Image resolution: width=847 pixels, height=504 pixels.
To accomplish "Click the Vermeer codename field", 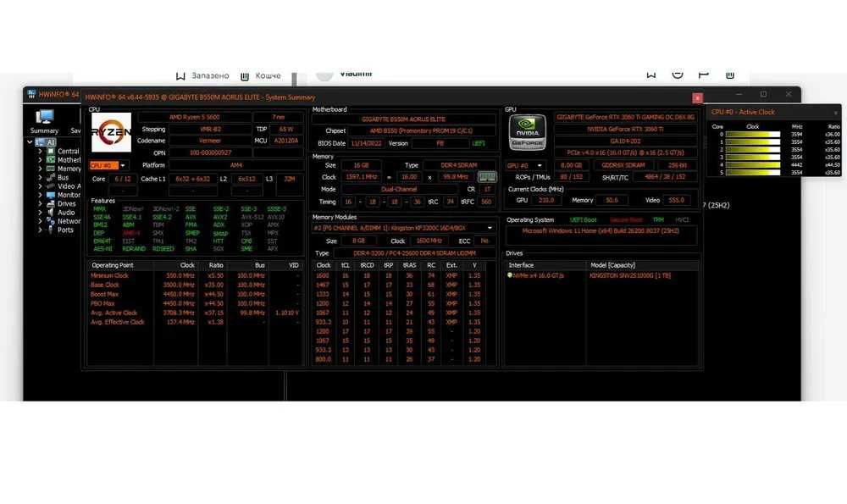I will coord(209,141).
